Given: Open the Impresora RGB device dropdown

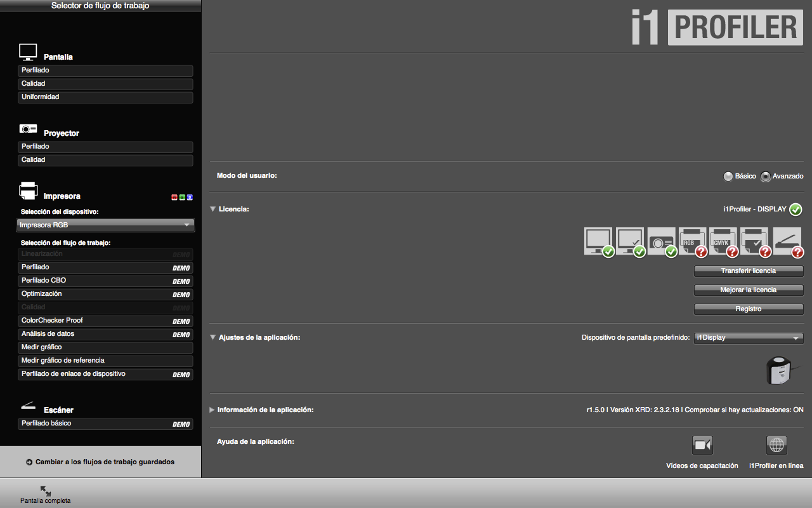Looking at the screenshot, I should coord(105,225).
